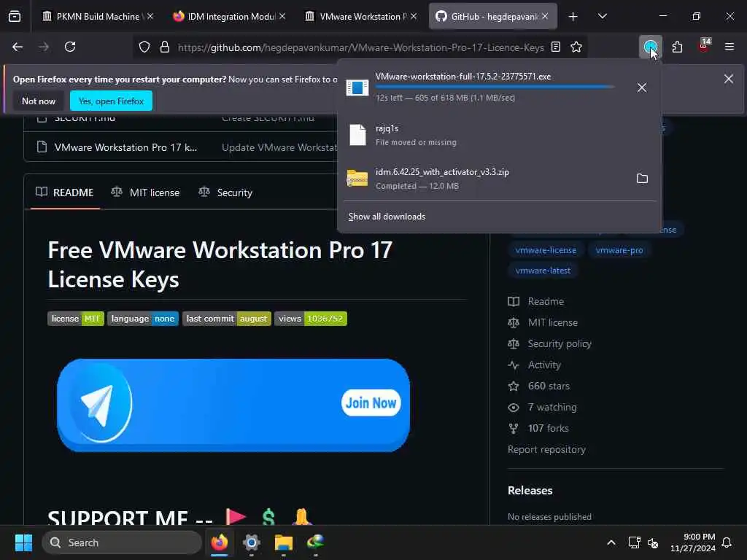
Task: Open the Releases section heading
Action: [530, 491]
